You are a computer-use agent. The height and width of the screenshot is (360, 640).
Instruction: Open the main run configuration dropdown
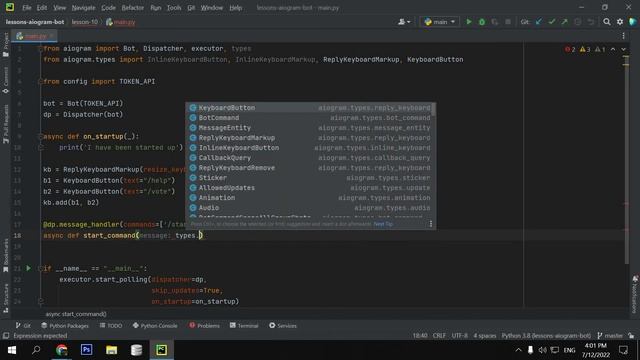tap(440, 22)
